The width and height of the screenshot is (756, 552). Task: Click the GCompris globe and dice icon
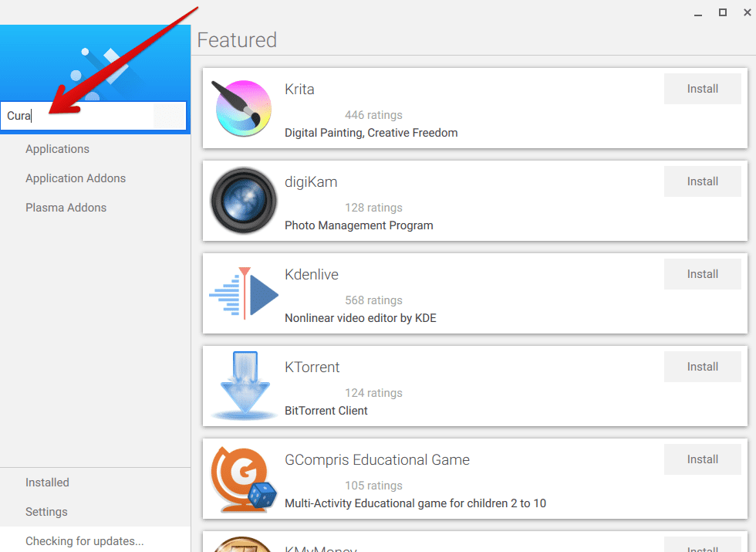[x=244, y=479]
